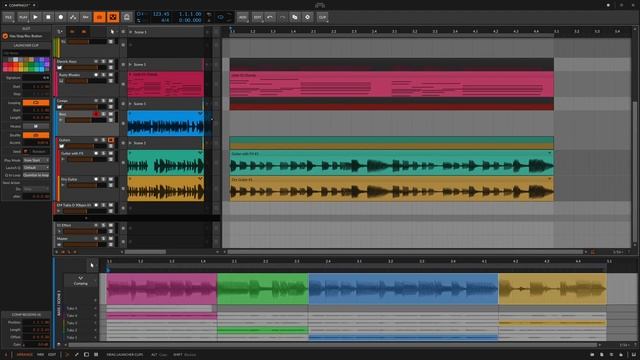Open the CLIP menu in toolbar
Image resolution: width=640 pixels, height=360 pixels.
pyautogui.click(x=322, y=17)
